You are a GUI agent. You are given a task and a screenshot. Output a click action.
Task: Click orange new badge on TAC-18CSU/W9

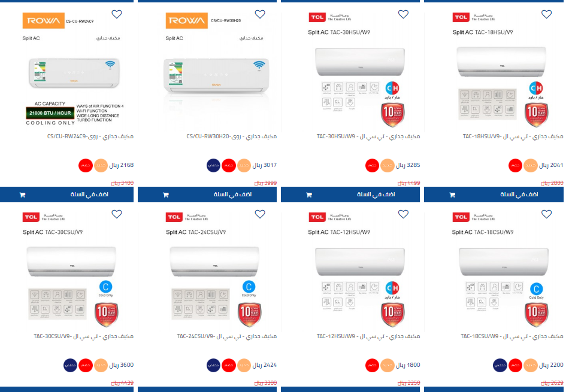click(531, 366)
